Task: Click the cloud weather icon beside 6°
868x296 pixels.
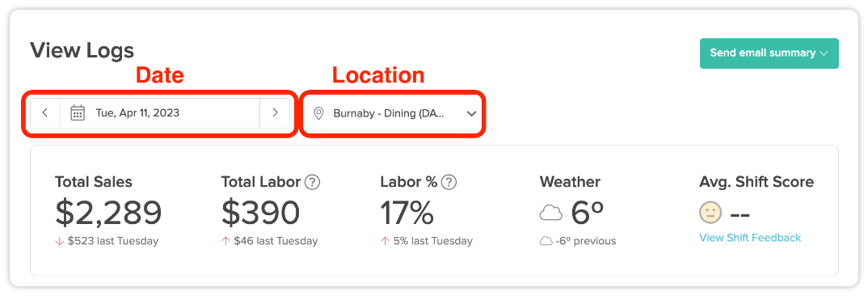Action: click(x=551, y=213)
